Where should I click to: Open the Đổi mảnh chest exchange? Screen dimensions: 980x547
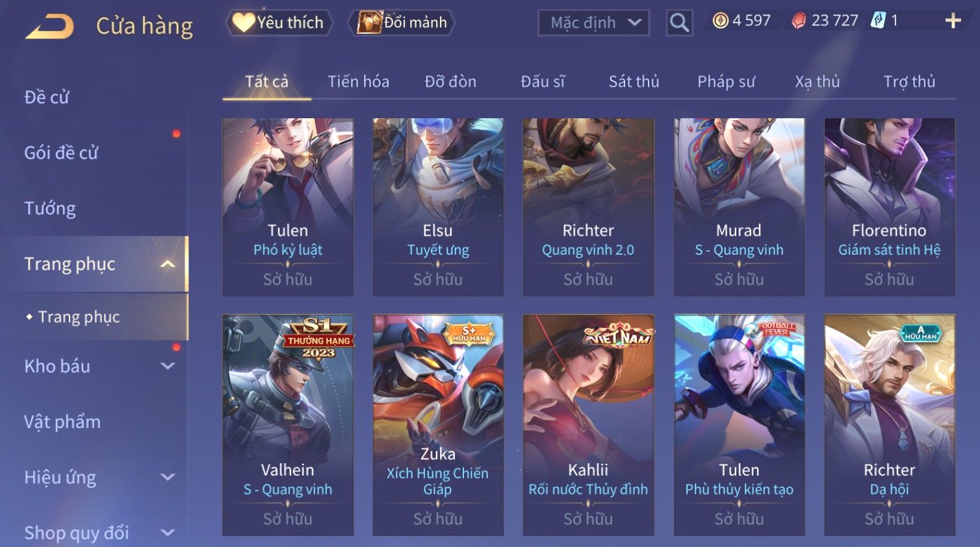pyautogui.click(x=402, y=23)
